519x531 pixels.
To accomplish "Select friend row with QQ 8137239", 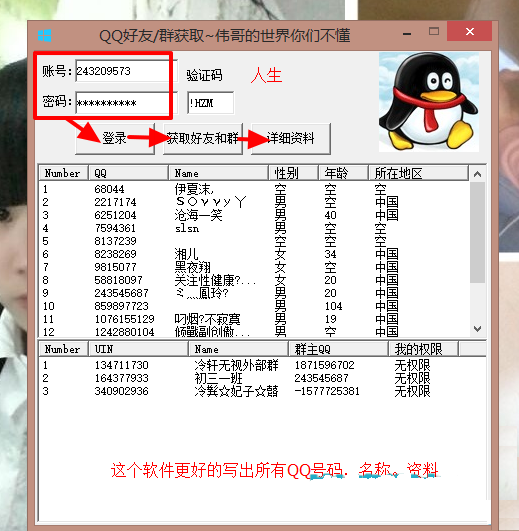I will tap(254, 241).
